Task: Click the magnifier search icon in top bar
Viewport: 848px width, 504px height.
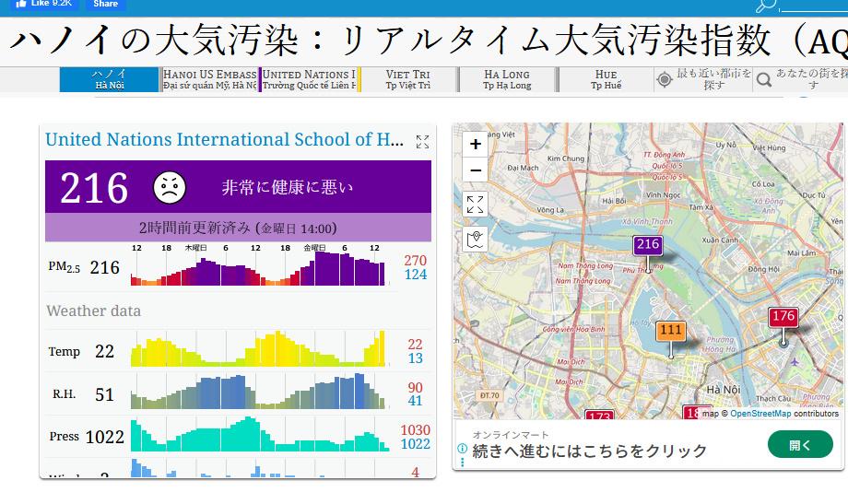Action: tap(766, 6)
